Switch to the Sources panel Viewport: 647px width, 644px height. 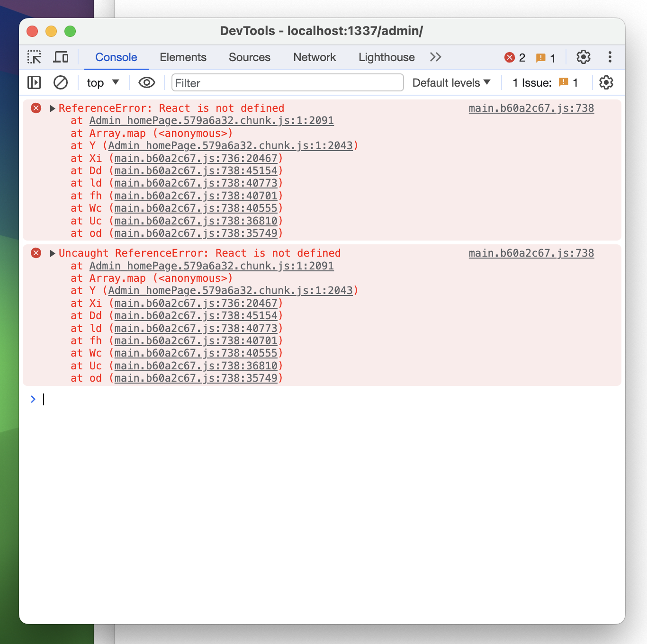point(249,57)
